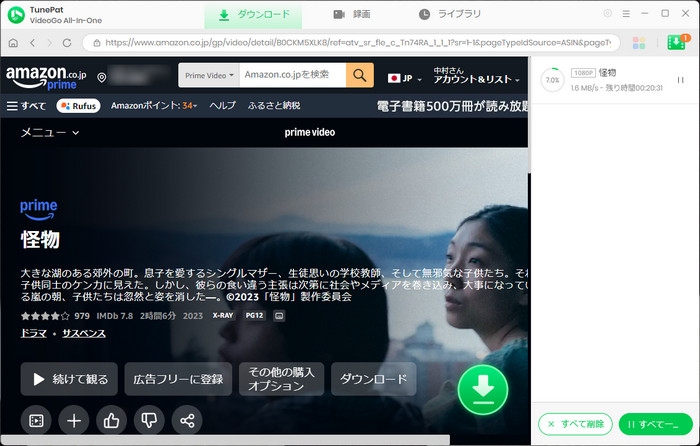The width and height of the screenshot is (700, 446).
Task: Open the Prime Video search category dropdown
Action: click(209, 75)
